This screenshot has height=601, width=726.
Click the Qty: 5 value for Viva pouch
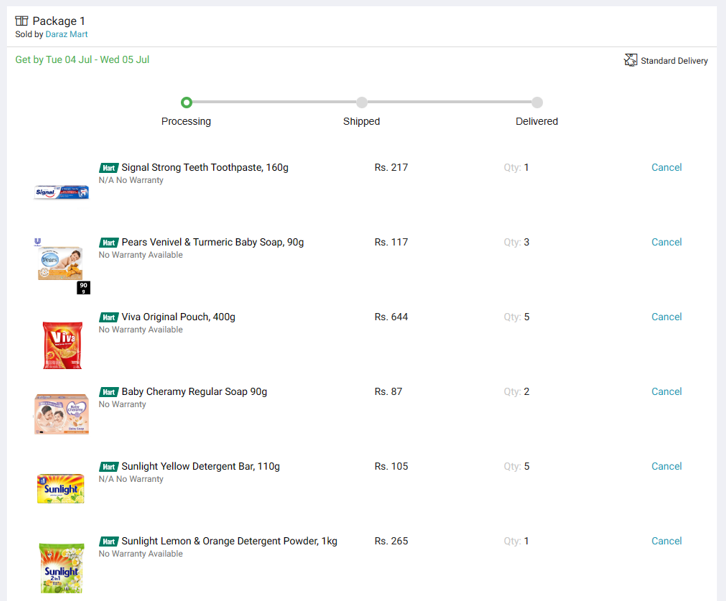click(x=516, y=317)
